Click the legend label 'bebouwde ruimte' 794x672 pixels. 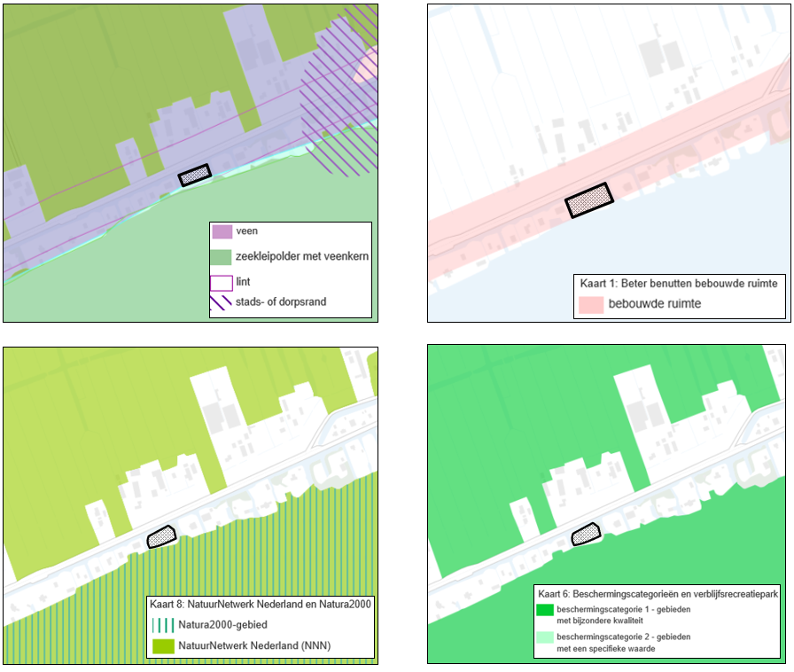click(655, 303)
